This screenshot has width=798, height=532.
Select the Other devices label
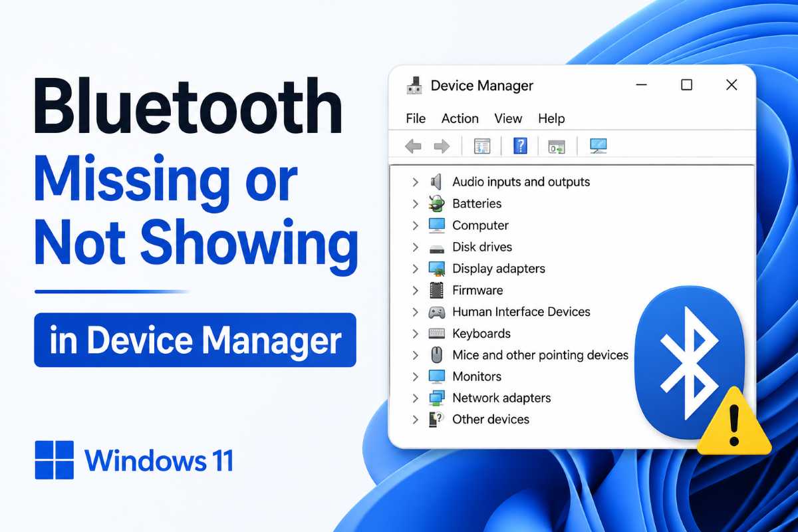491,419
